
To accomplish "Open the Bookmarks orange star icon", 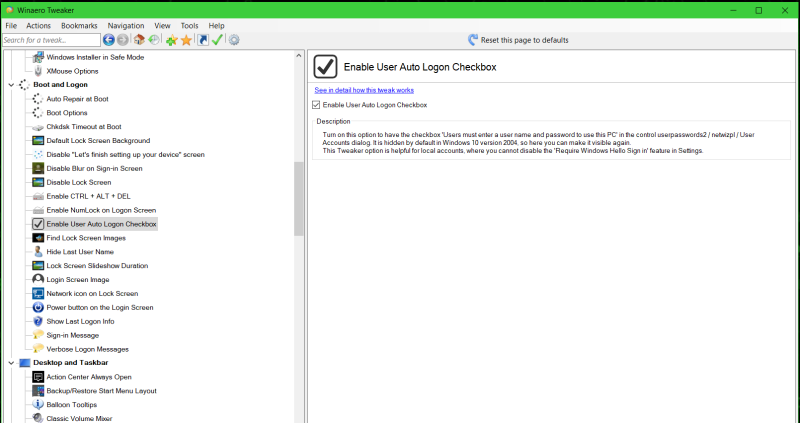I will point(186,40).
